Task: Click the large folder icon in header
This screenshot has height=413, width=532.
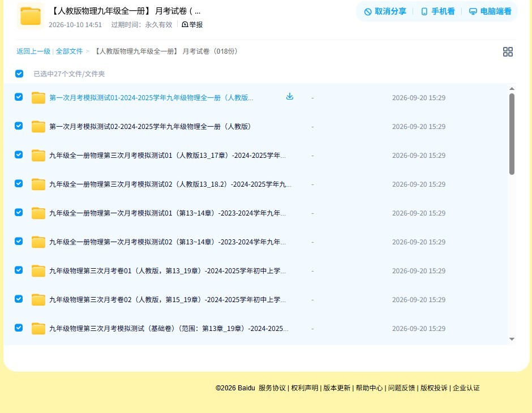Action: coord(31,16)
